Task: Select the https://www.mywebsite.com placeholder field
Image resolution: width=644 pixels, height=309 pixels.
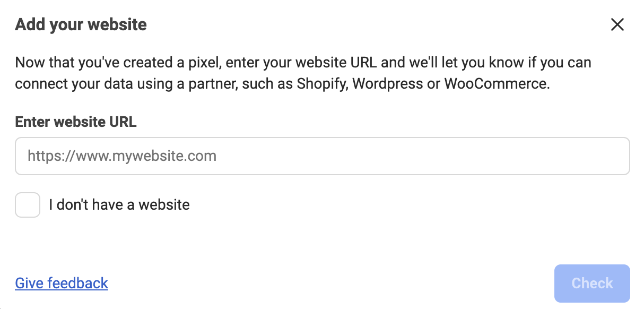Action: (322, 156)
